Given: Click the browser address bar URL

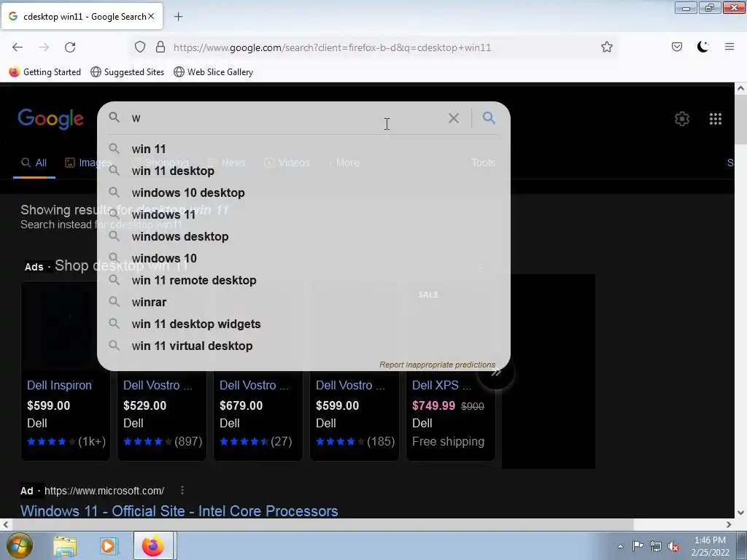Looking at the screenshot, I should (332, 47).
